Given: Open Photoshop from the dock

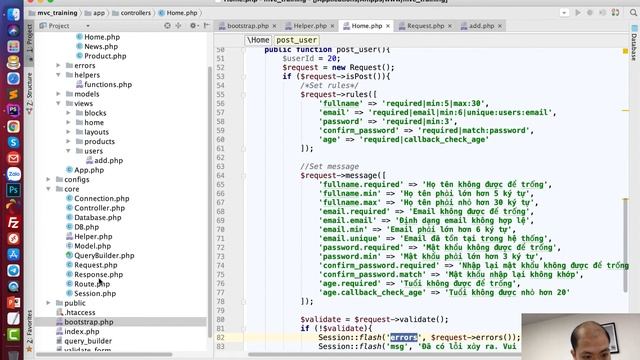Looking at the screenshot, I should 13,190.
